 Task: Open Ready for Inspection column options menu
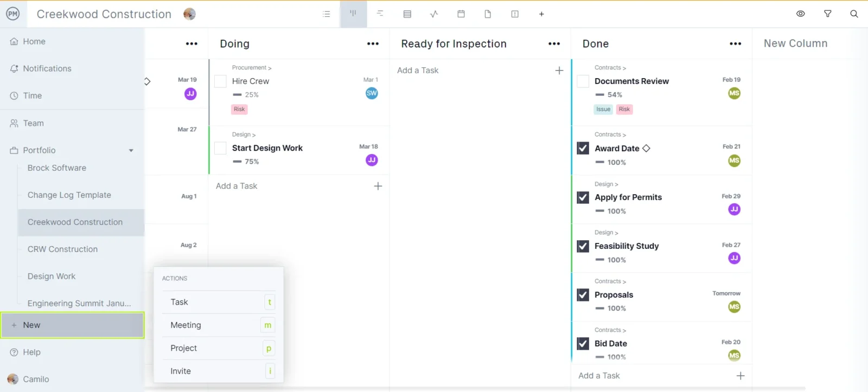tap(554, 44)
